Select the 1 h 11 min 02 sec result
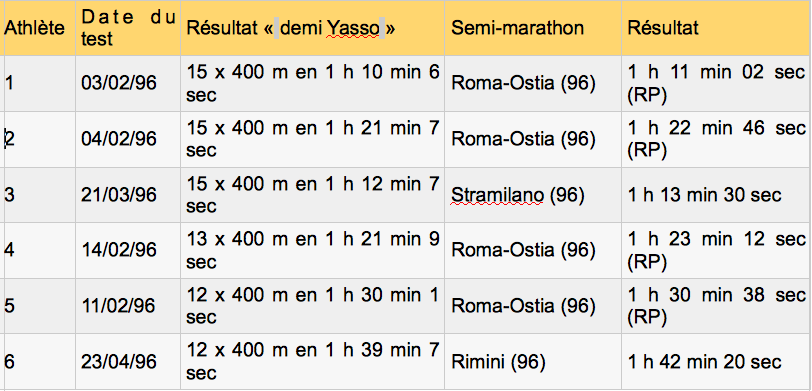This screenshot has width=812, height=391. (716, 83)
